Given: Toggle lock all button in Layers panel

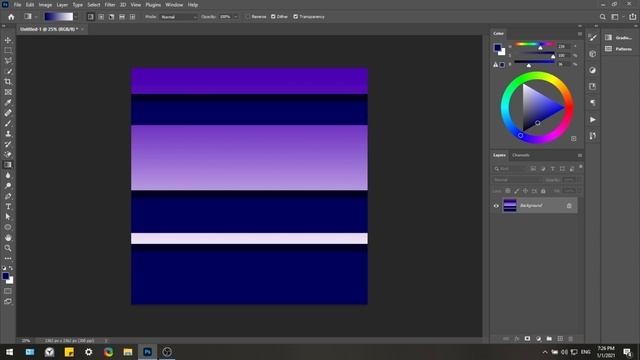Looking at the screenshot, I should coord(543,191).
